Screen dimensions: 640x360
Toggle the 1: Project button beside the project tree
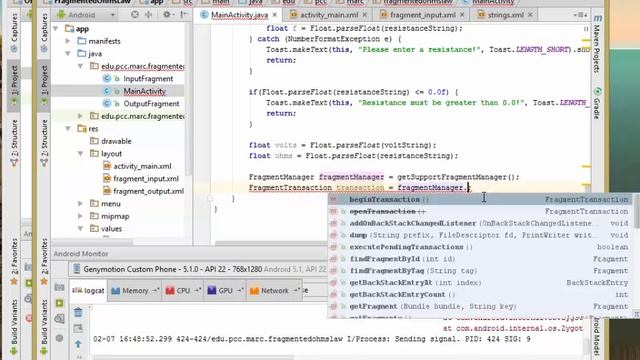coord(44,85)
